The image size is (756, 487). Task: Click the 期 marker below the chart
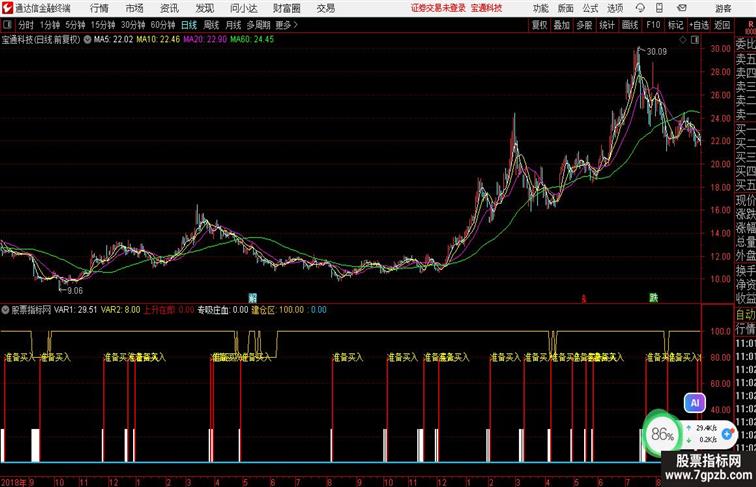click(252, 298)
